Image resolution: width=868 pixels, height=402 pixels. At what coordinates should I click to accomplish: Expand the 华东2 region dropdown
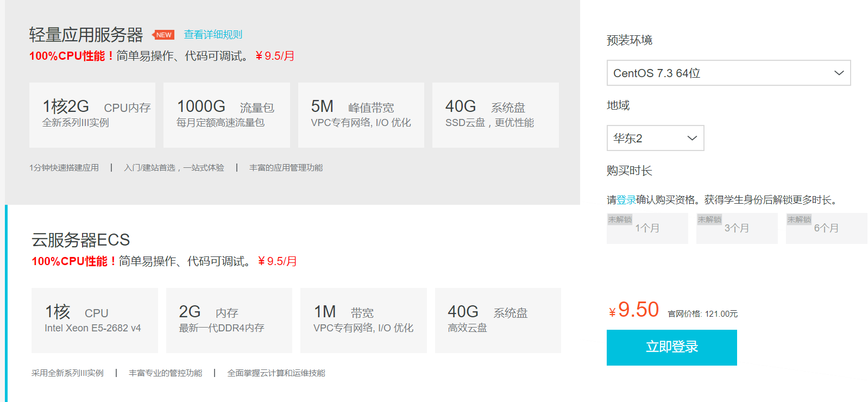pyautogui.click(x=655, y=138)
